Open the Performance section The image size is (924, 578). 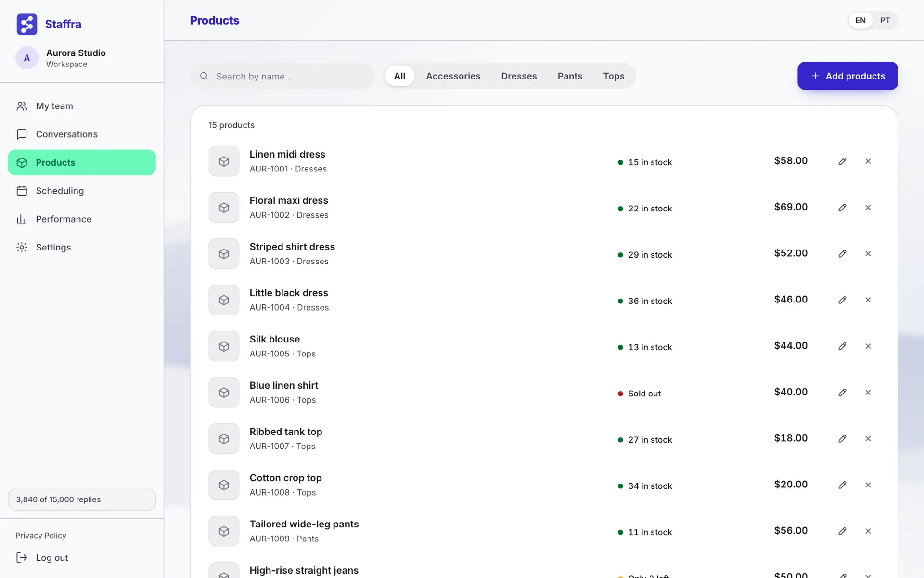(x=82, y=219)
